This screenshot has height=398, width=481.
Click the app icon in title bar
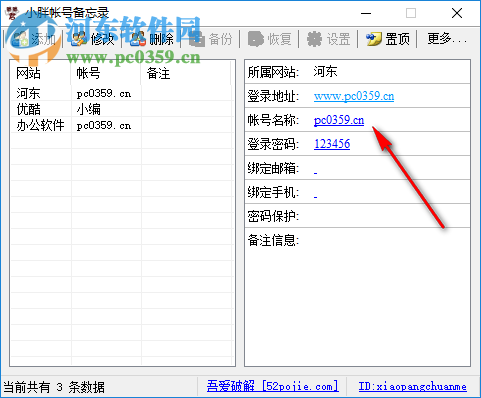12,13
